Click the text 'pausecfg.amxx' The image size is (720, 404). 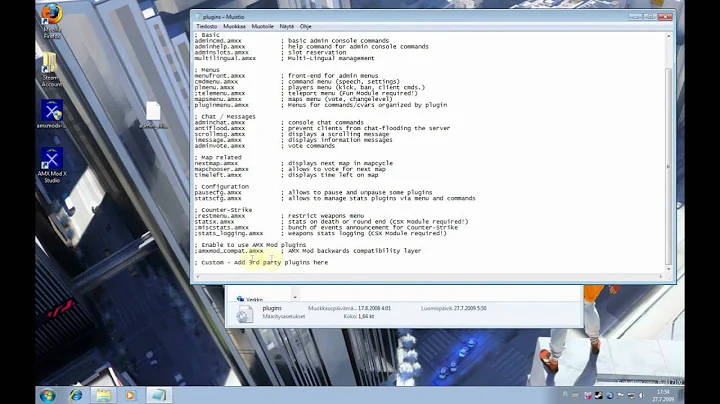[218, 193]
